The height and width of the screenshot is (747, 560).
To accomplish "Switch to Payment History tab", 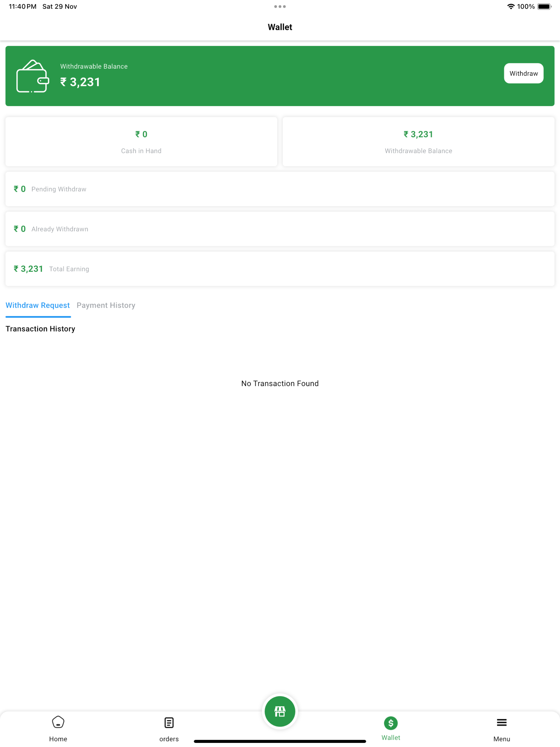I will coord(106,305).
